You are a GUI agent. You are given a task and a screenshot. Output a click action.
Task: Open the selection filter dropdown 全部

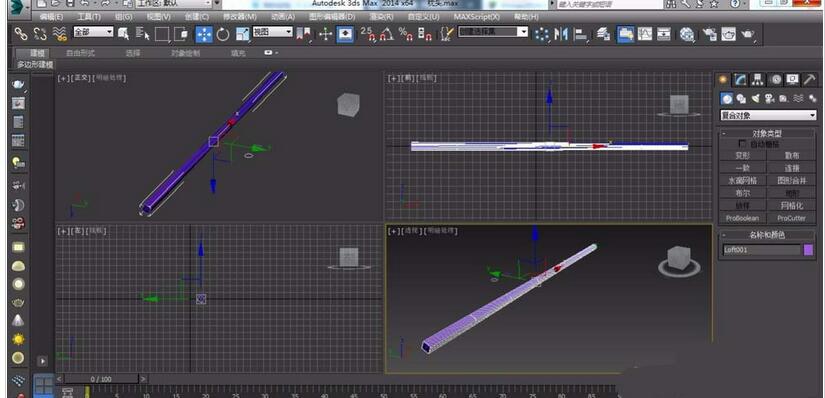pos(93,32)
